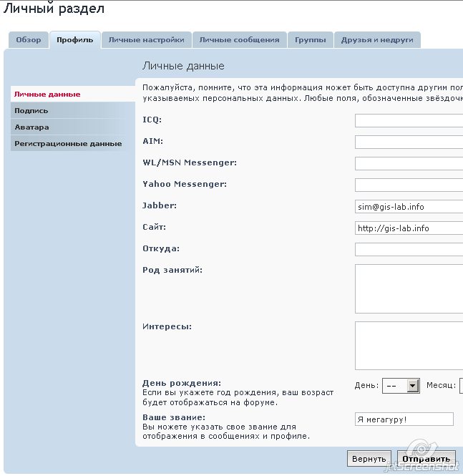
Task: Open the Обзор tab
Action: (29, 40)
